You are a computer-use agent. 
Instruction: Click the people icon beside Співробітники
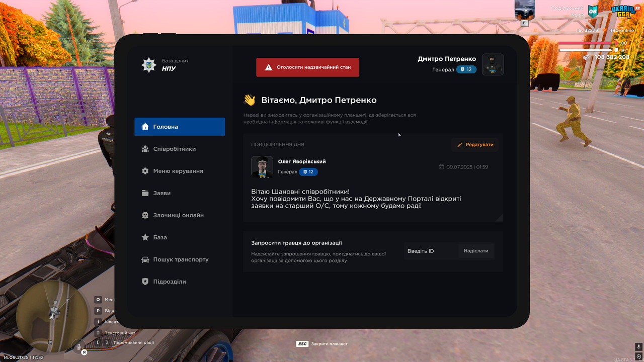[145, 149]
